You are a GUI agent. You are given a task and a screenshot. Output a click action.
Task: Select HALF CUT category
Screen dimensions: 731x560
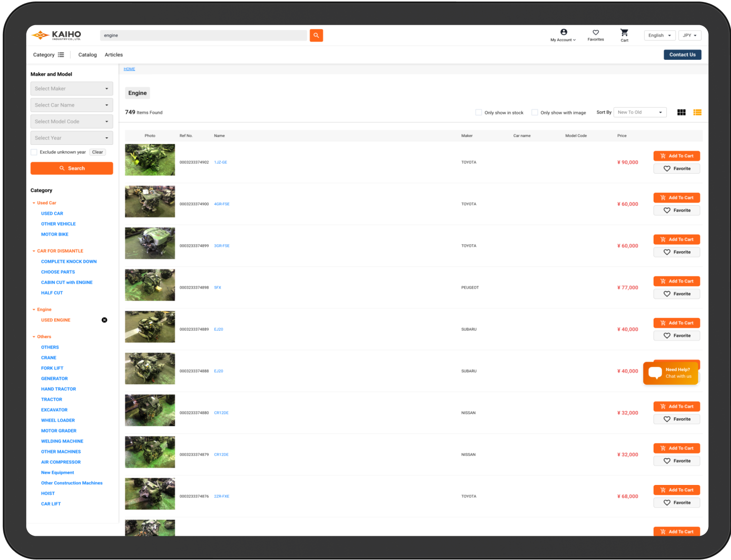52,293
